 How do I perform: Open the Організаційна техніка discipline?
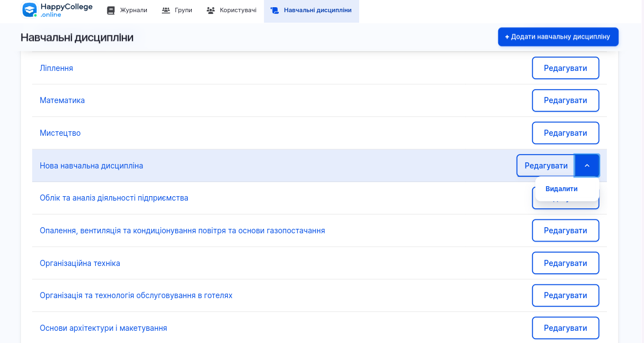coord(80,263)
